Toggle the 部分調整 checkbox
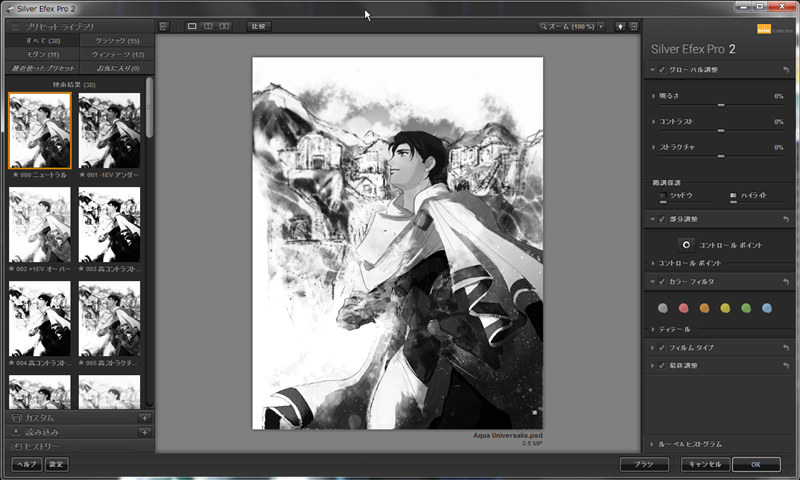 click(662, 219)
